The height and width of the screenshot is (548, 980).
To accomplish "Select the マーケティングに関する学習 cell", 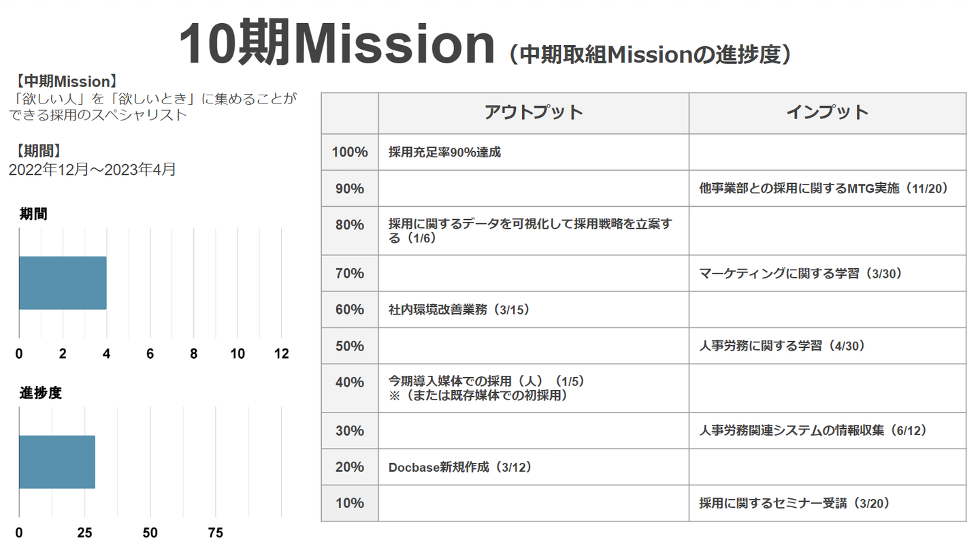I will click(800, 274).
